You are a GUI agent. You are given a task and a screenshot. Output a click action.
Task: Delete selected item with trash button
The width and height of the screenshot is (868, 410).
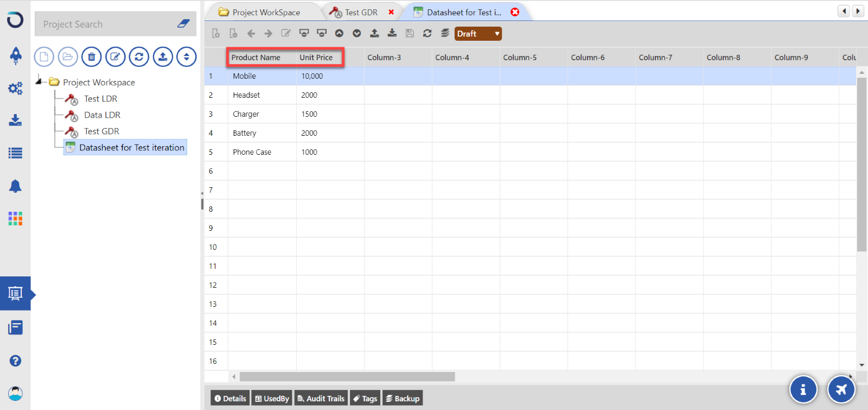(92, 56)
